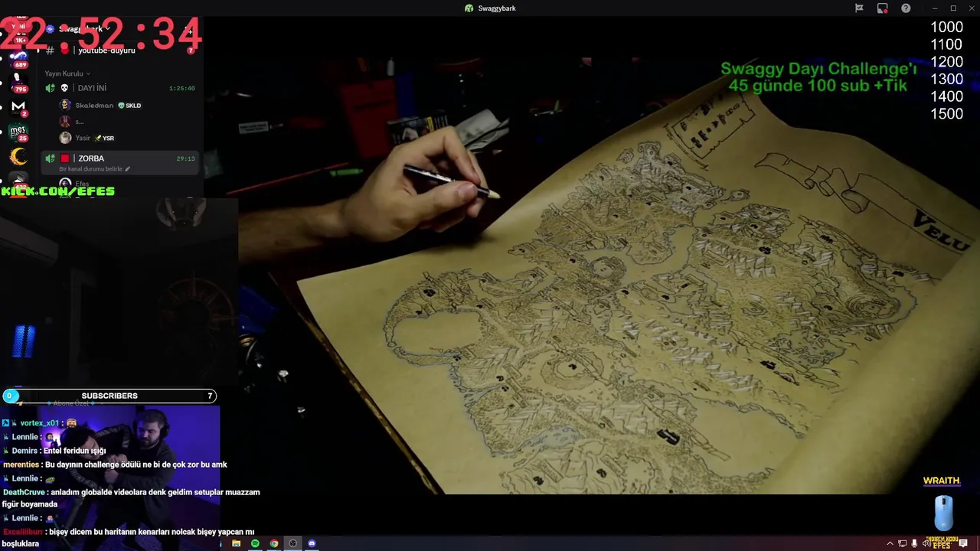980x551 pixels.
Task: Click the third user avatar under DAYI İNİ
Action: point(65,139)
